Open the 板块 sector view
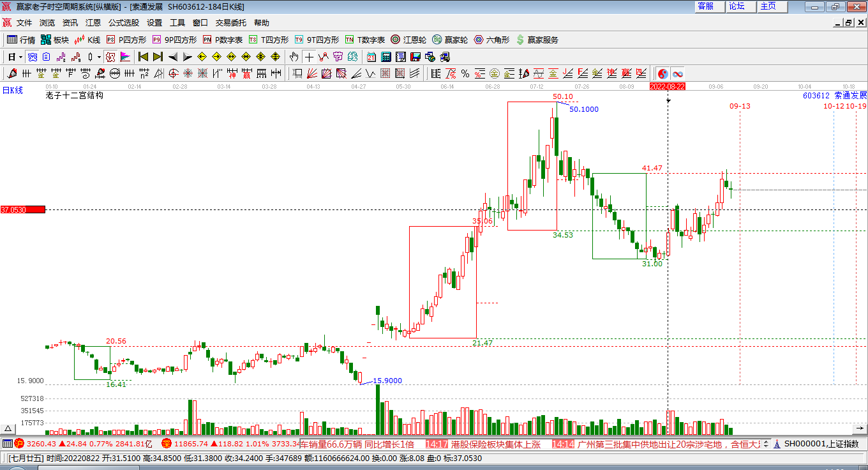Viewport: 868px width, 470px height. tap(55, 40)
